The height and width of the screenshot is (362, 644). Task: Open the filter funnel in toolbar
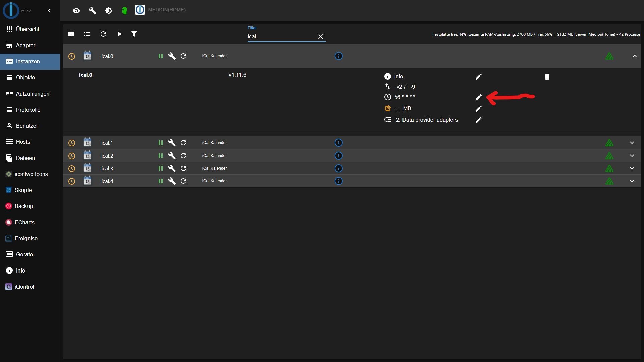pyautogui.click(x=134, y=34)
